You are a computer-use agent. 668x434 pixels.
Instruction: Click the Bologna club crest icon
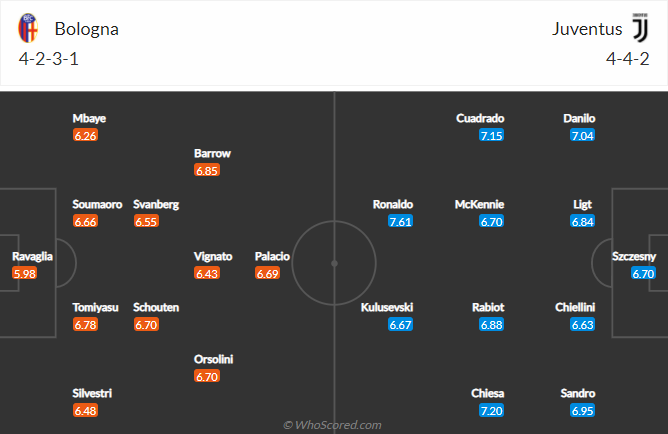point(30,27)
